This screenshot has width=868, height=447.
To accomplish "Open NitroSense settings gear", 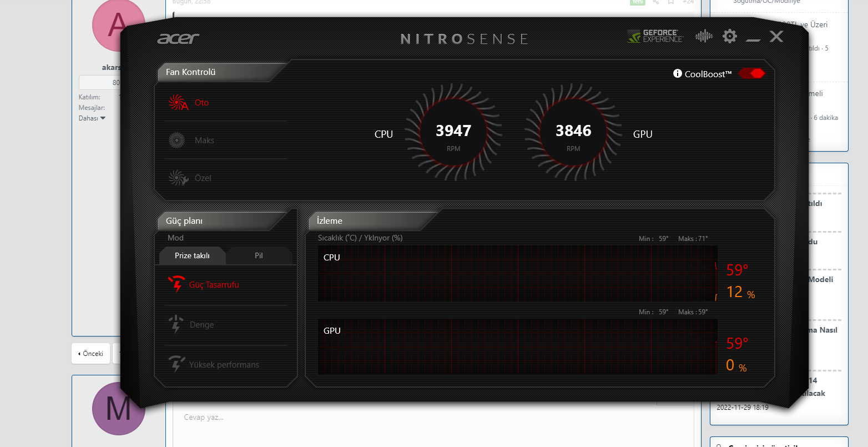I will point(730,37).
